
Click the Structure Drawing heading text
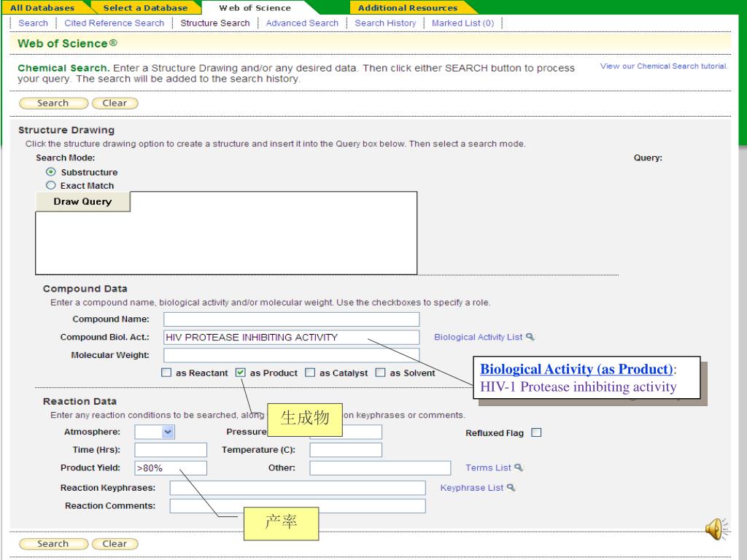66,130
